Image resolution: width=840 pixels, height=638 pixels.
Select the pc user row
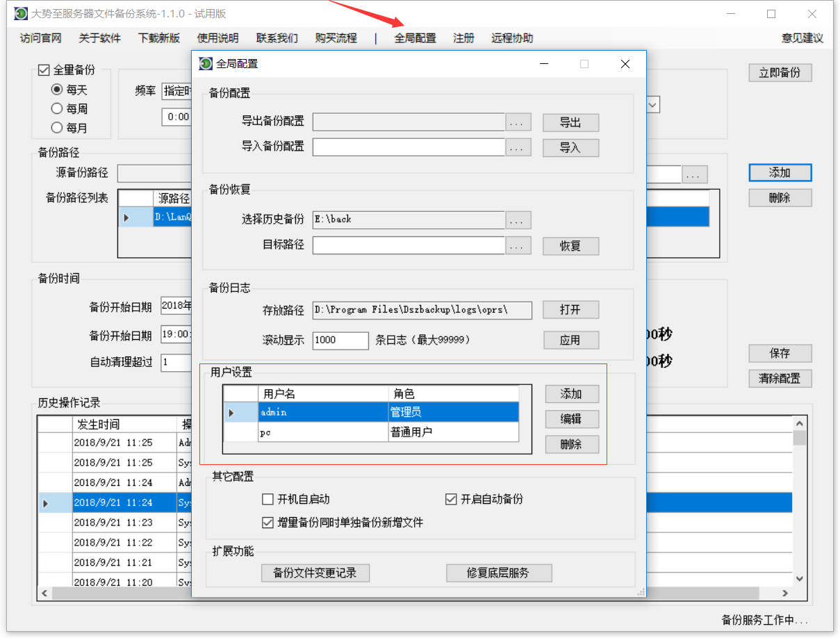371,432
